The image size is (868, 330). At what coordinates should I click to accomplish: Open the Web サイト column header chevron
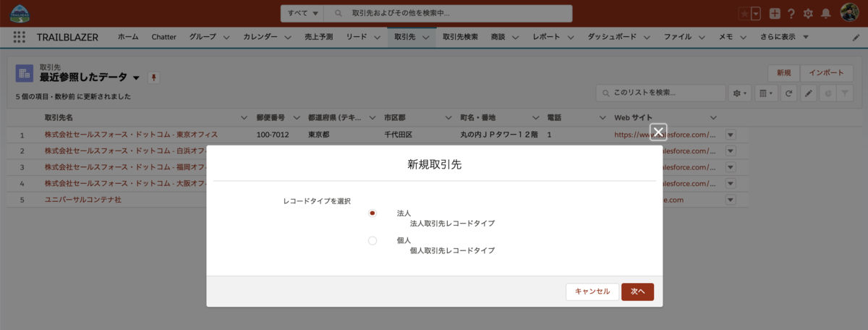point(713,117)
